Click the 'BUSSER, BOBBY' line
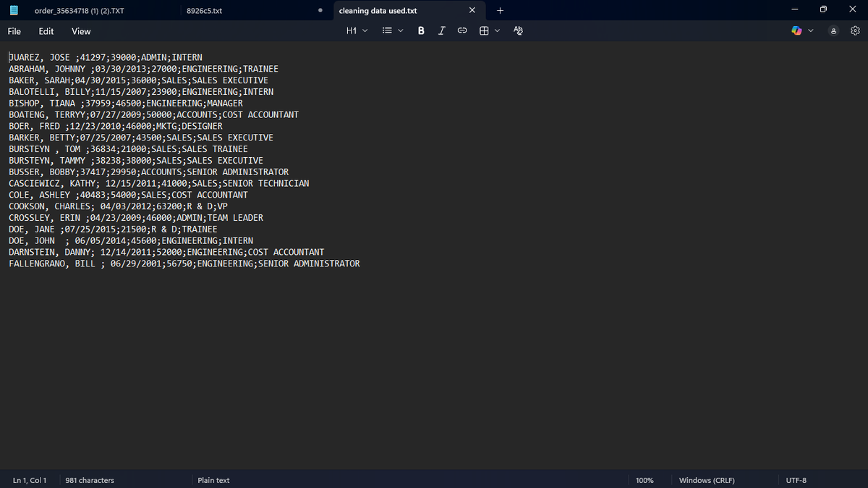868x488 pixels. [148, 172]
